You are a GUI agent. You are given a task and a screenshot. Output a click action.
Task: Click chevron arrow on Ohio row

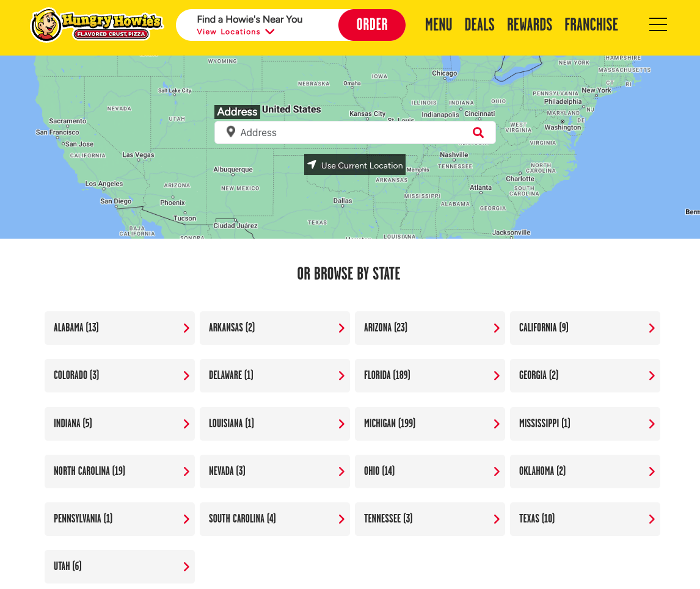(497, 472)
